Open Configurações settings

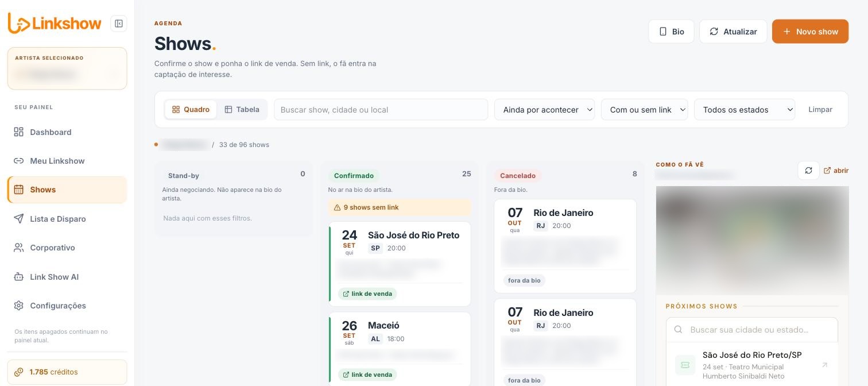coord(67,306)
